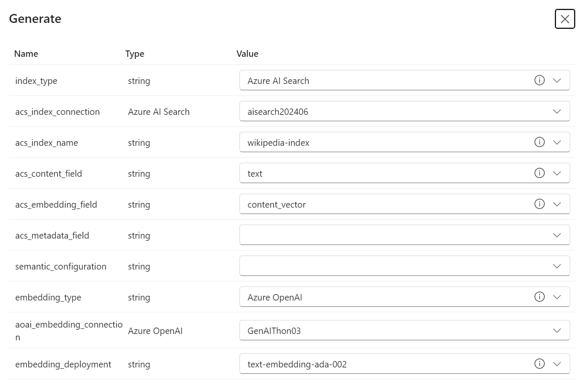Expand acs_index_name dropdown chevron
Viewport: 582px width, 392px height.
coord(557,142)
